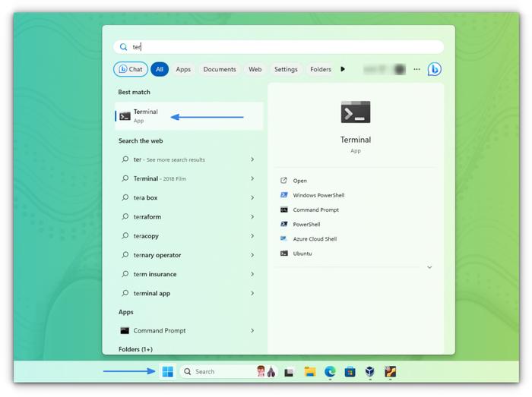Expand the 'terraform' suggestion arrow

252,216
